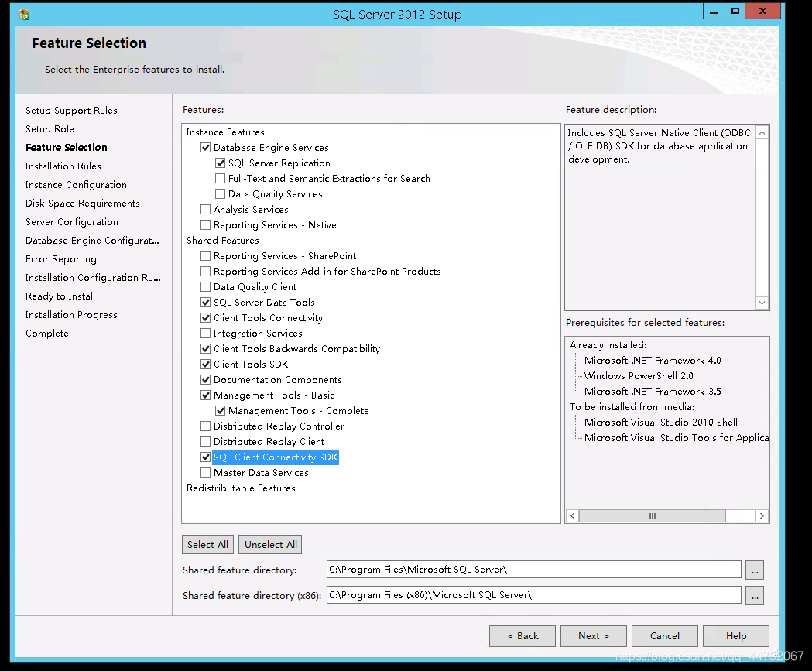Screen dimensions: 812x671
Task: Select Setup Support Rules step
Action: tap(71, 110)
